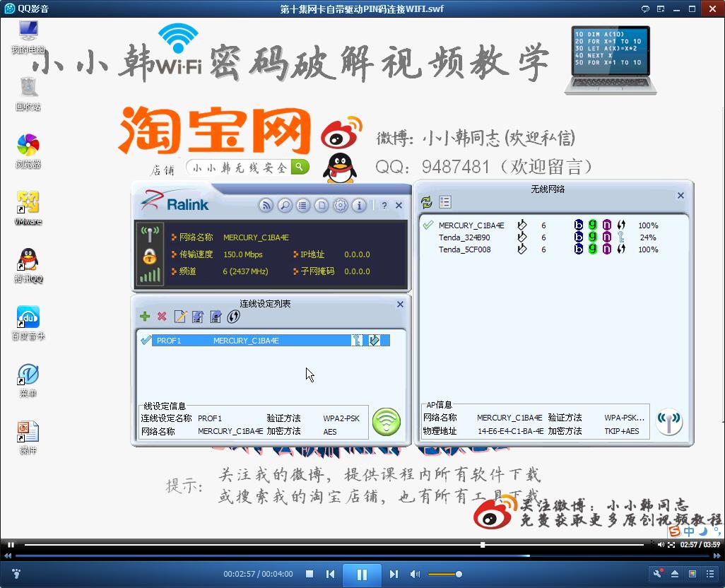Click the large Pause button in QQ影音
This screenshot has height=588, width=725.
(362, 574)
